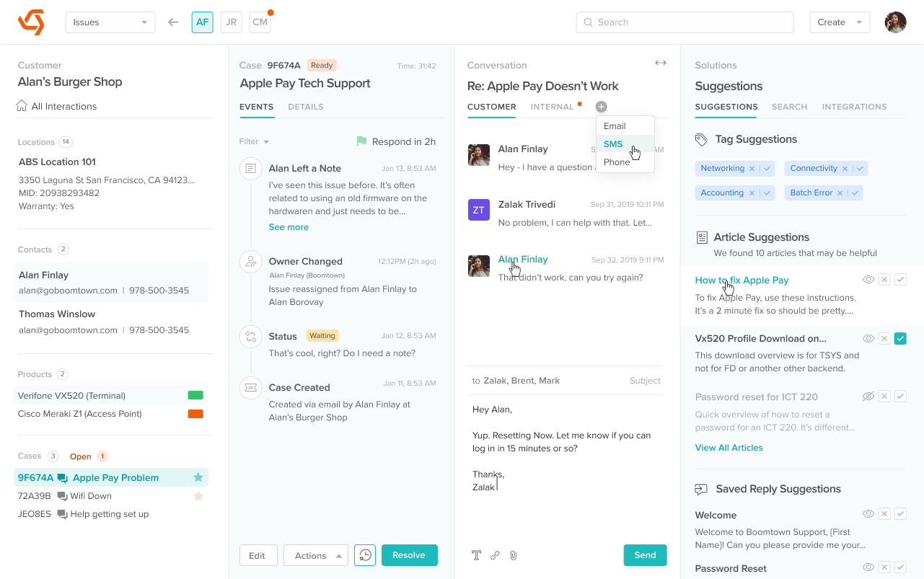Click the plus icon next to INTERNAL tab
This screenshot has height=579, width=924.
[602, 107]
